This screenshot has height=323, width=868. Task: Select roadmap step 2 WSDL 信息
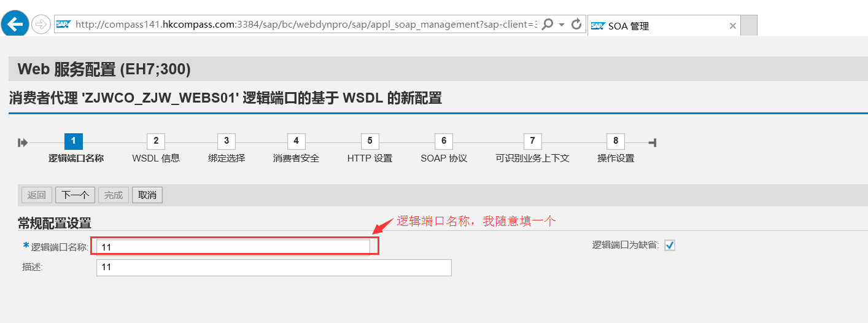tap(156, 141)
